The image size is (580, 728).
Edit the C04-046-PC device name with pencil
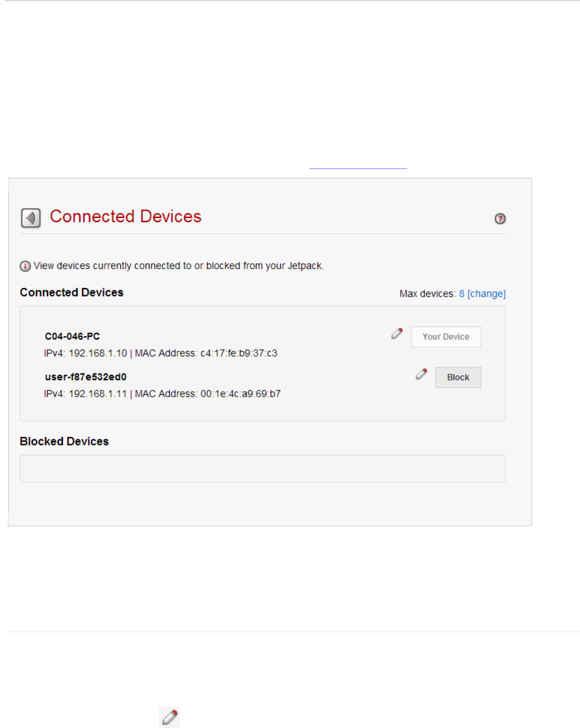(x=397, y=333)
